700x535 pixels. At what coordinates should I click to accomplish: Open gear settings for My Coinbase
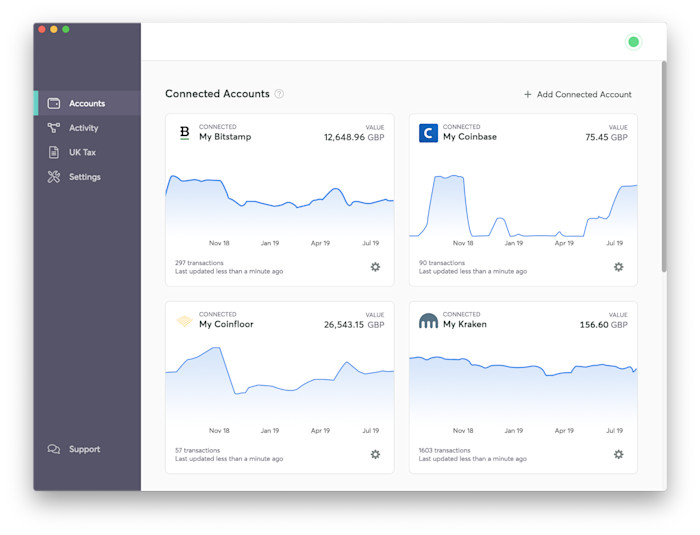tap(618, 267)
